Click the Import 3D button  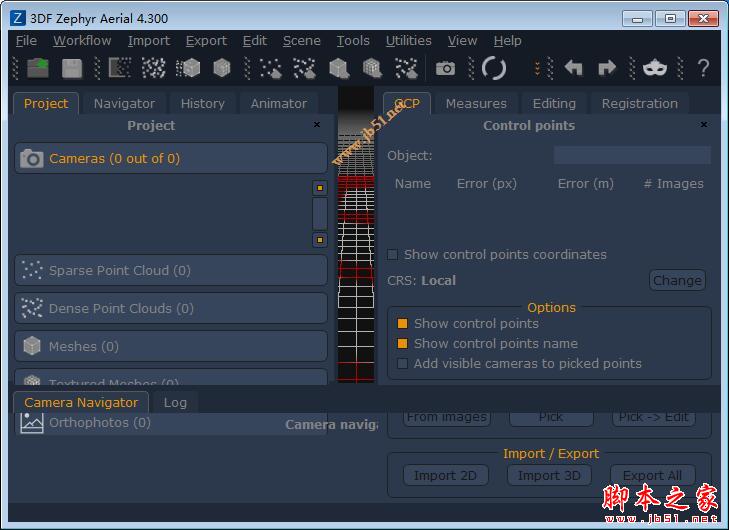tap(549, 475)
